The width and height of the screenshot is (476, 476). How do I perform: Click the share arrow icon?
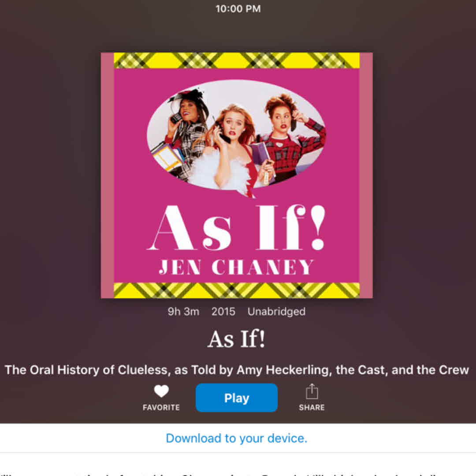point(312,391)
